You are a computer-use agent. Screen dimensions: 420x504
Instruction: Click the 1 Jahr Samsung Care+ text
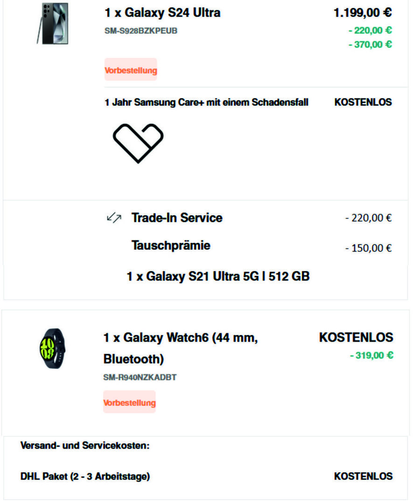[x=206, y=102]
